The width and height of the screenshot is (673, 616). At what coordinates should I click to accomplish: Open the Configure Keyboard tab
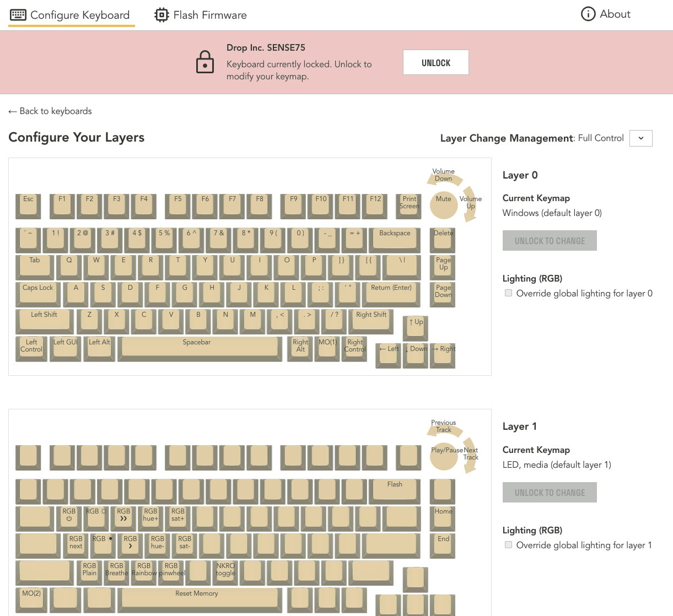coord(71,15)
